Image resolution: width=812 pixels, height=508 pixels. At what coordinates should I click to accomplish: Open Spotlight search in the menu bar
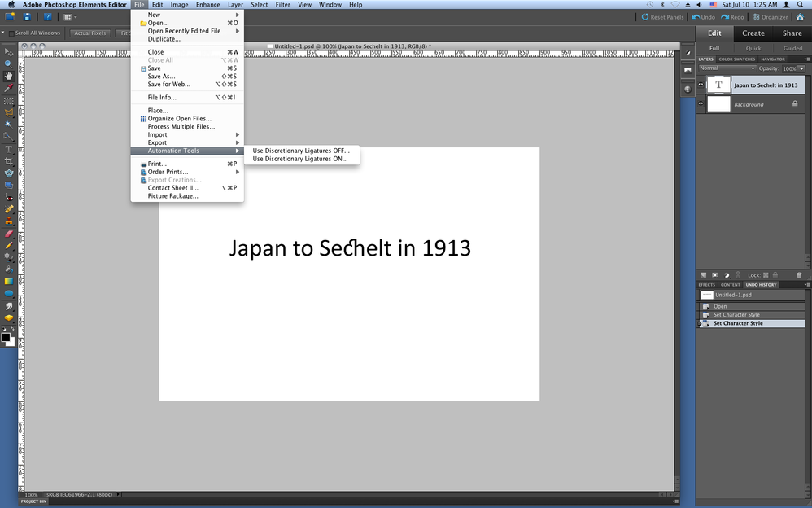coord(801,4)
